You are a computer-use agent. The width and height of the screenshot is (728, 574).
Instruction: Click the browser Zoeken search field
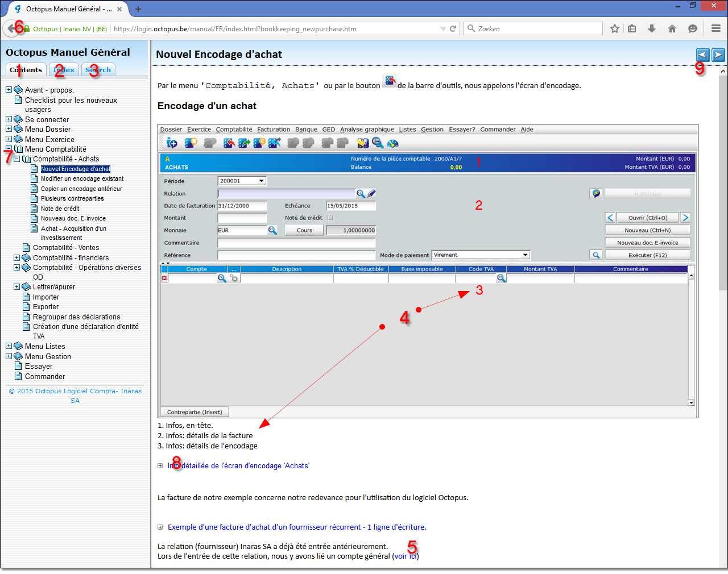coord(533,28)
